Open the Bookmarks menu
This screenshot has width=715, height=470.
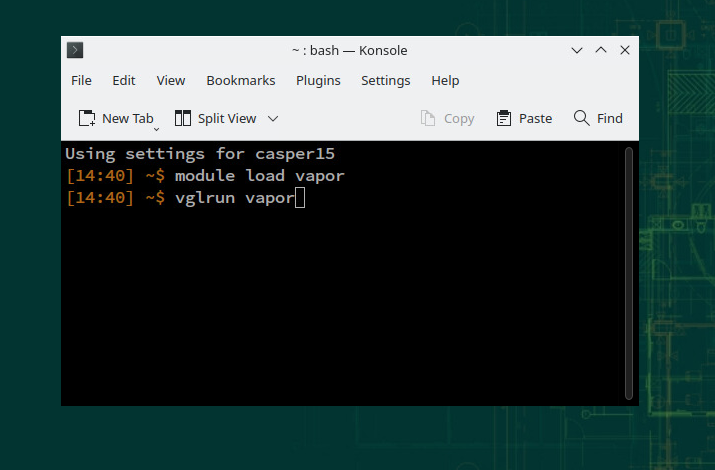tap(241, 80)
